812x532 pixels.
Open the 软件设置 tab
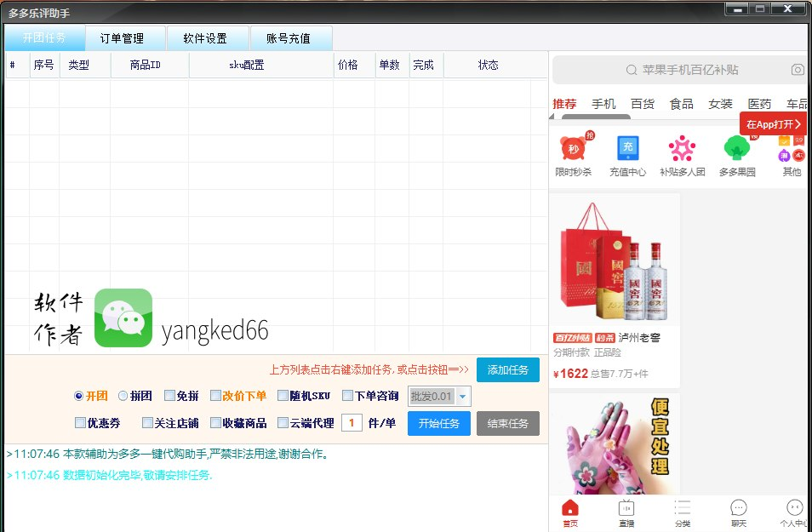click(x=208, y=39)
